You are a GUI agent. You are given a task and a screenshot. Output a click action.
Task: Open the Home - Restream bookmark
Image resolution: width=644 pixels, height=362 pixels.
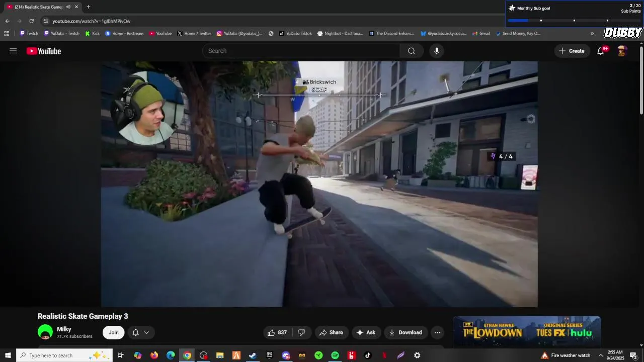[124, 34]
